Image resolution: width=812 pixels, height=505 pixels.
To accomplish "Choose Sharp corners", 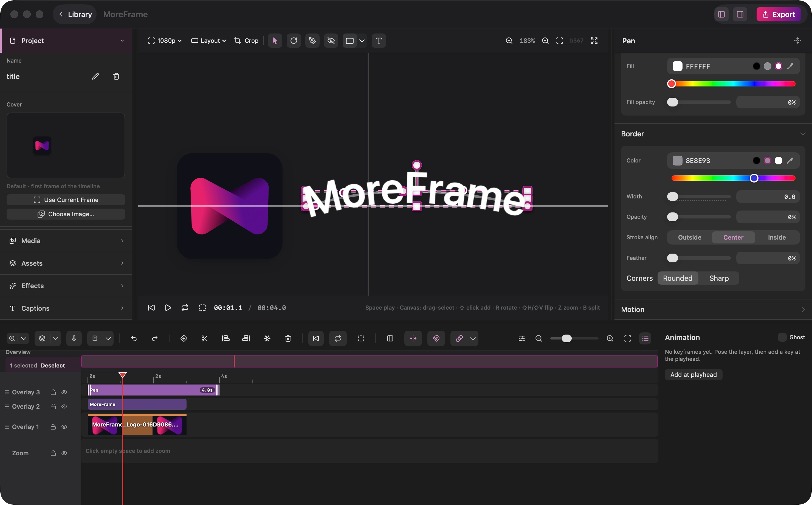I will 719,278.
